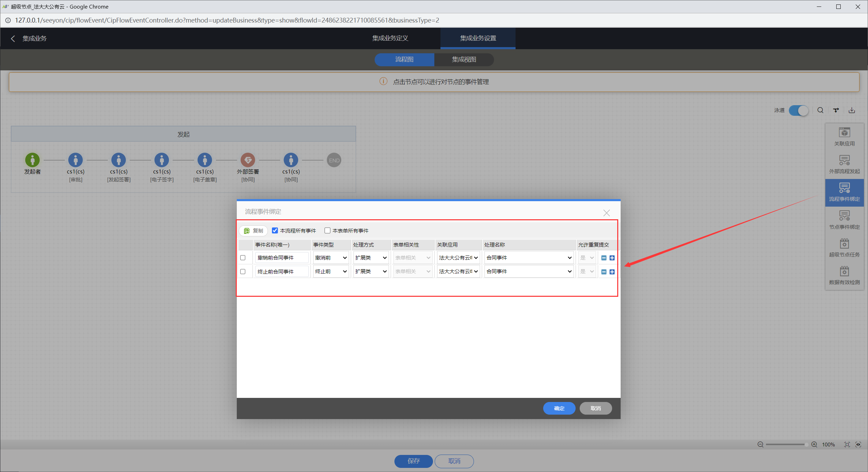This screenshot has height=472, width=868.
Task: Click the search magnifier icon on canvas toolbar
Action: pos(820,110)
